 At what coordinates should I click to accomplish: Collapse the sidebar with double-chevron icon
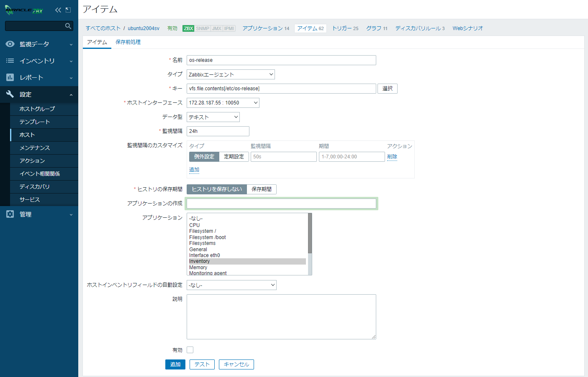click(x=58, y=10)
